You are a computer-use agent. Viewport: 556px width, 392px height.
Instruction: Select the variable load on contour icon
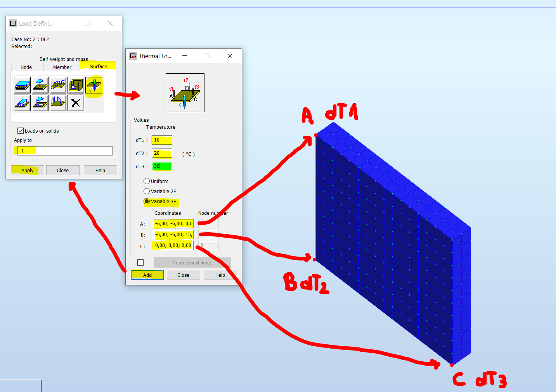pos(40,103)
